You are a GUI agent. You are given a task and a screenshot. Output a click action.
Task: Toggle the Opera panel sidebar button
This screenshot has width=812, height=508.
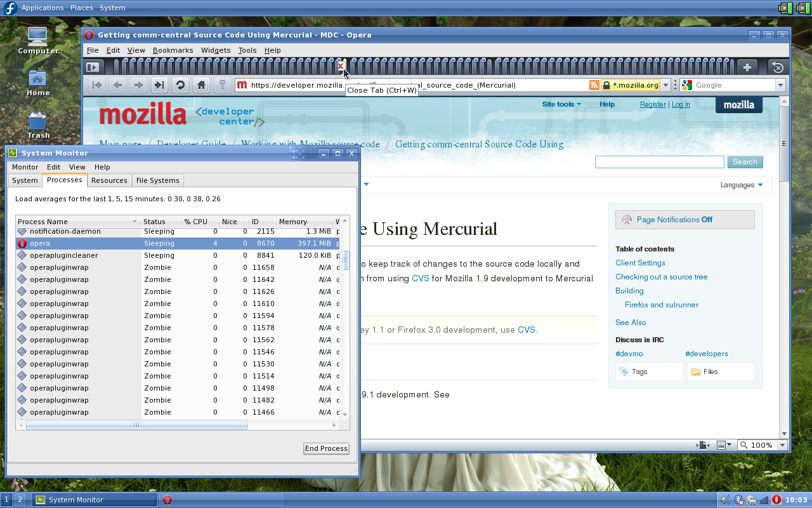click(x=93, y=67)
